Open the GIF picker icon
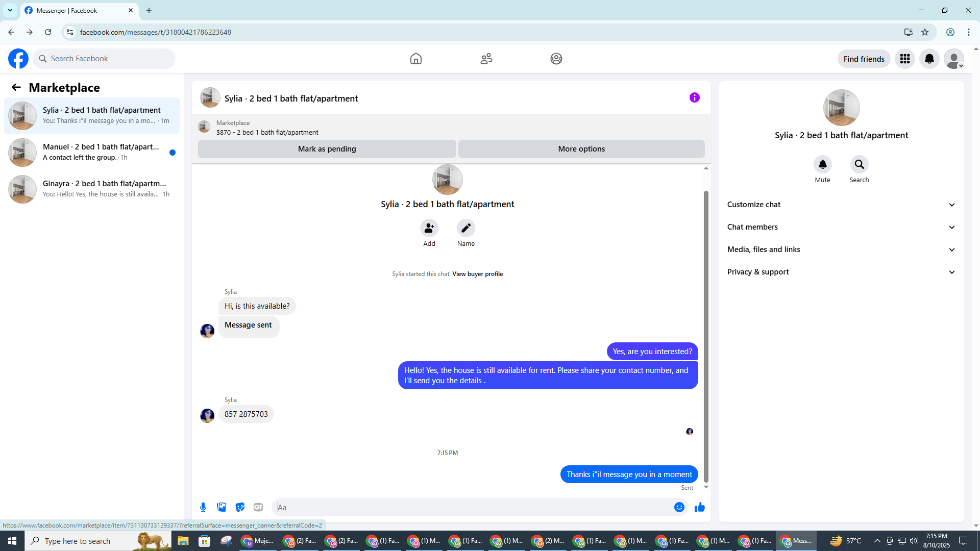Viewport: 980px width, 551px height. click(x=258, y=507)
